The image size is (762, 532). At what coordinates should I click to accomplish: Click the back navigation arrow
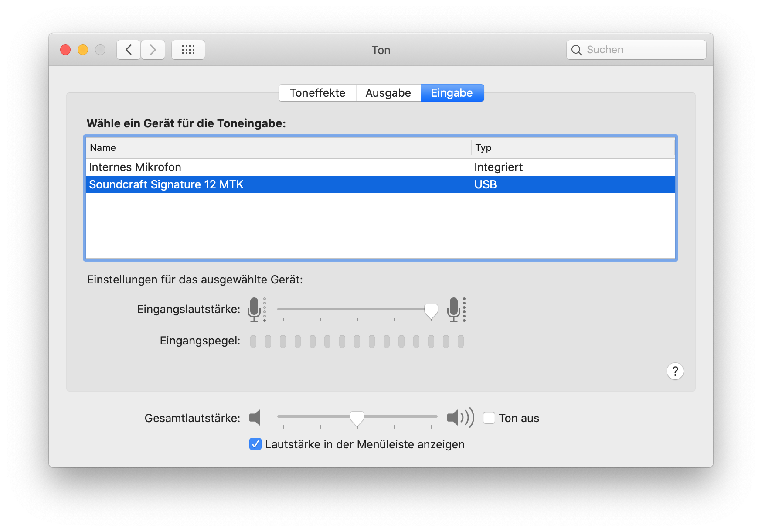129,50
